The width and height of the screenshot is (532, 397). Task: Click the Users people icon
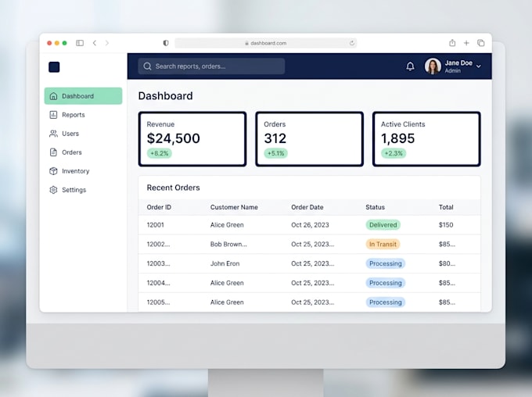54,134
